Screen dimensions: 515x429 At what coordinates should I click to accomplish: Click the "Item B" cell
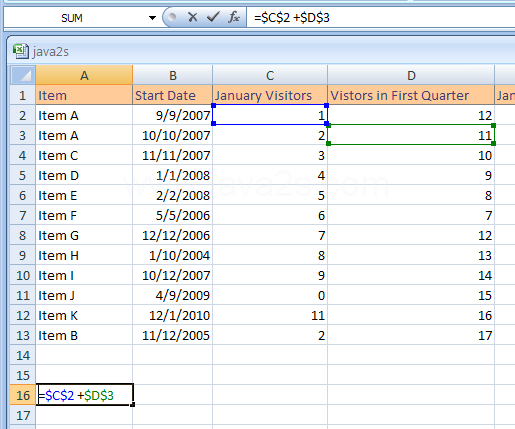click(x=84, y=335)
